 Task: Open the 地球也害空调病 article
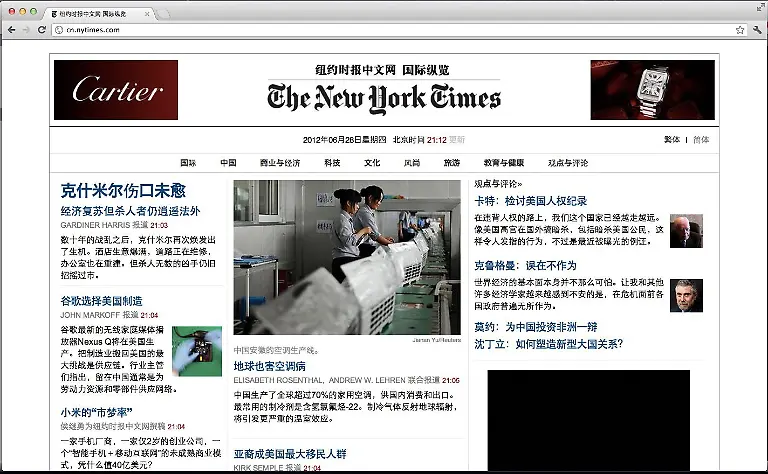tap(269, 366)
